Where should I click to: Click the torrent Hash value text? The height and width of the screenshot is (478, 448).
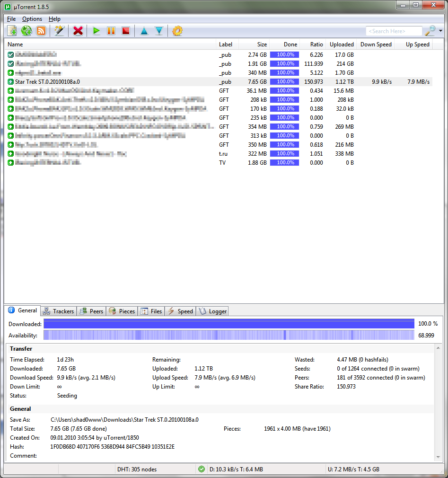tap(112, 447)
